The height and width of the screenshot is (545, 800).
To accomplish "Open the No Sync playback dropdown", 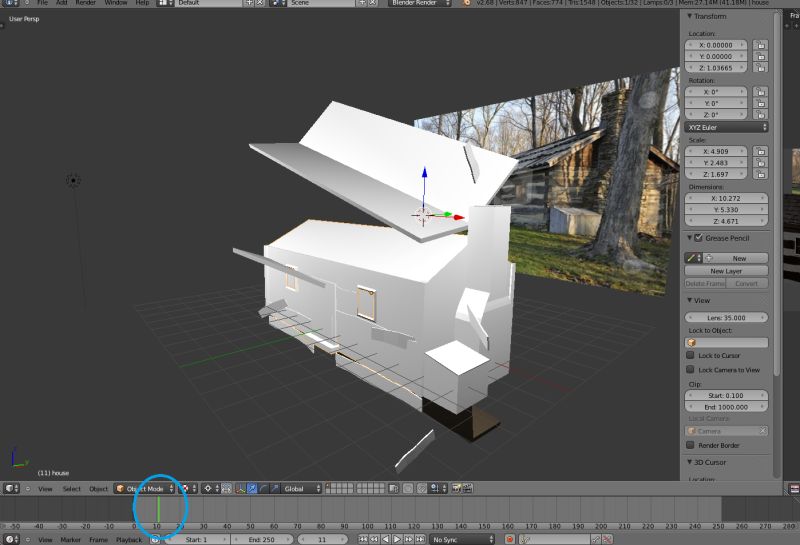I will click(462, 539).
